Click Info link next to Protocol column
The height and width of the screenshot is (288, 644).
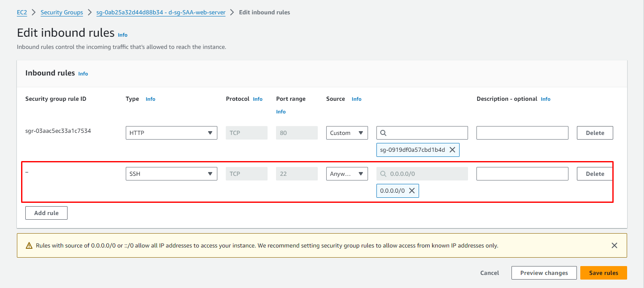257,99
